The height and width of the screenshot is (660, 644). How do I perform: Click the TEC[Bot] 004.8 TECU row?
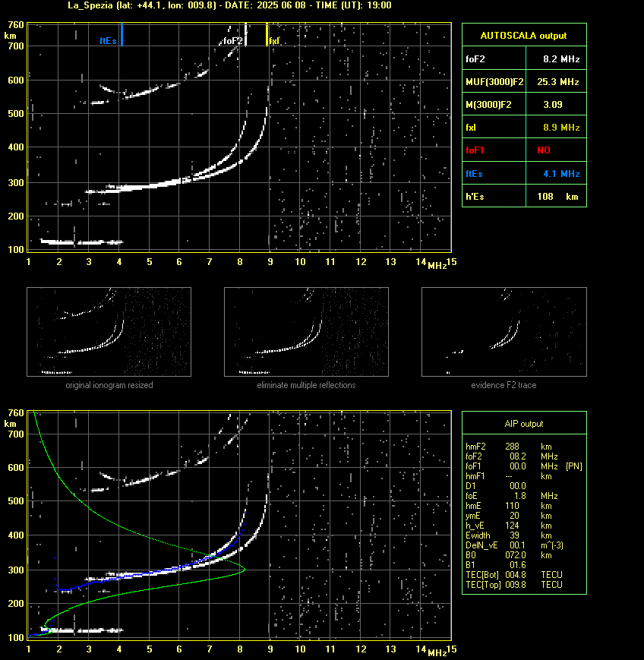tap(514, 575)
